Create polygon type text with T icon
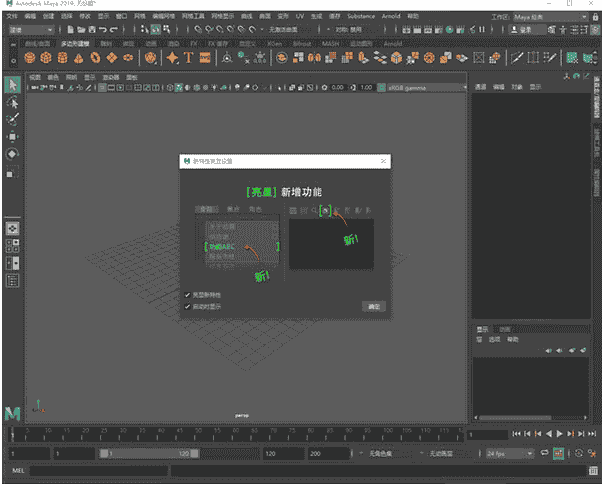Screen dimensions: 602x484 (189, 58)
